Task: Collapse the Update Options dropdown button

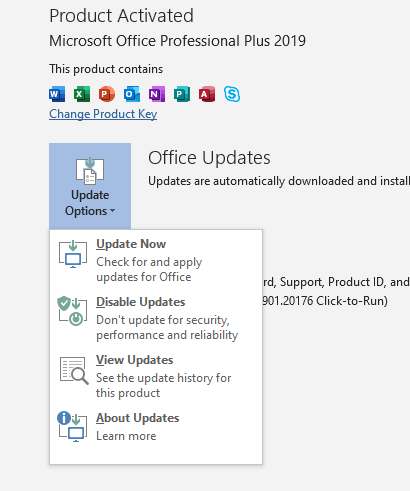Action: [90, 186]
